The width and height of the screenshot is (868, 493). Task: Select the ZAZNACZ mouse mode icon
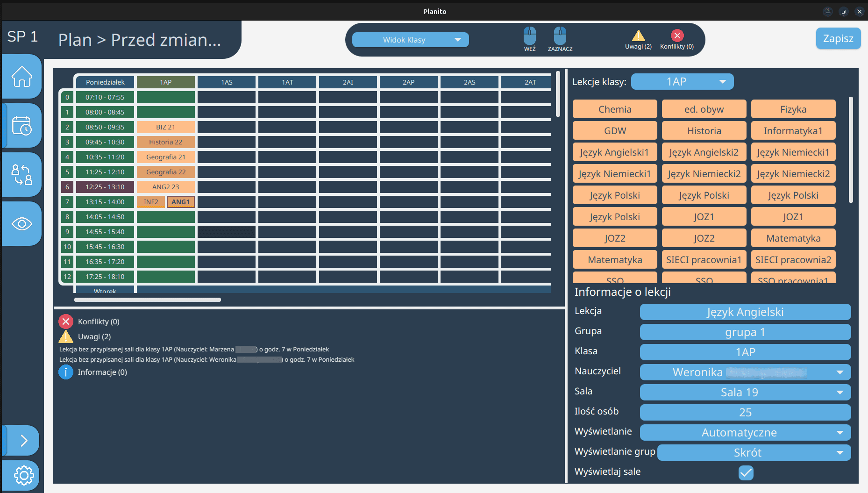pyautogui.click(x=560, y=39)
